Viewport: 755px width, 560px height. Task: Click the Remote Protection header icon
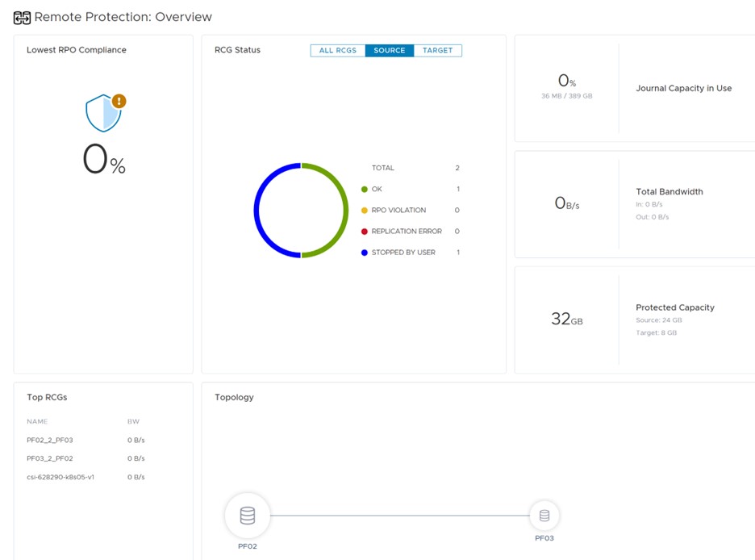[22, 17]
